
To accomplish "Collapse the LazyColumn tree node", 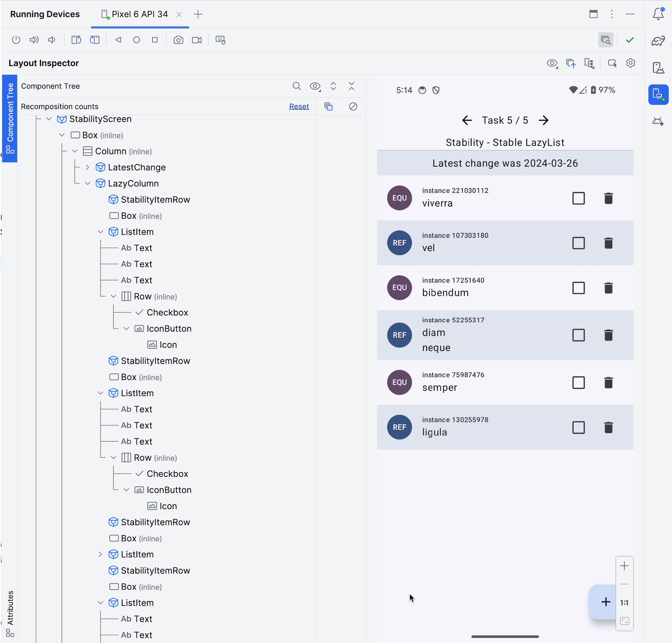I will [87, 184].
